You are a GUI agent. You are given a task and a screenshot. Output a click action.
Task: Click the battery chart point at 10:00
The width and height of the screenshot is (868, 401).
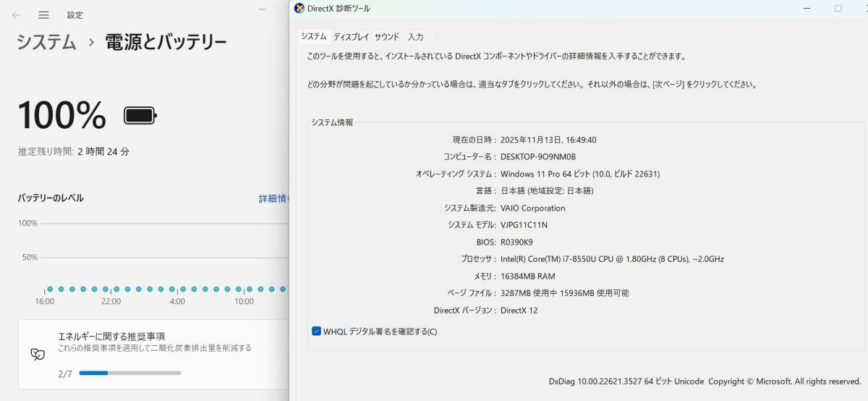[x=250, y=289]
